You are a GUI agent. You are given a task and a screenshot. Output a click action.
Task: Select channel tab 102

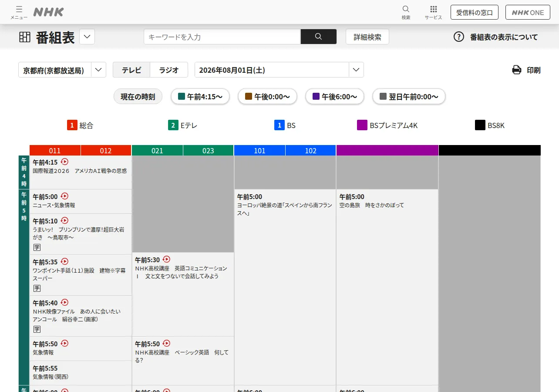tap(310, 151)
